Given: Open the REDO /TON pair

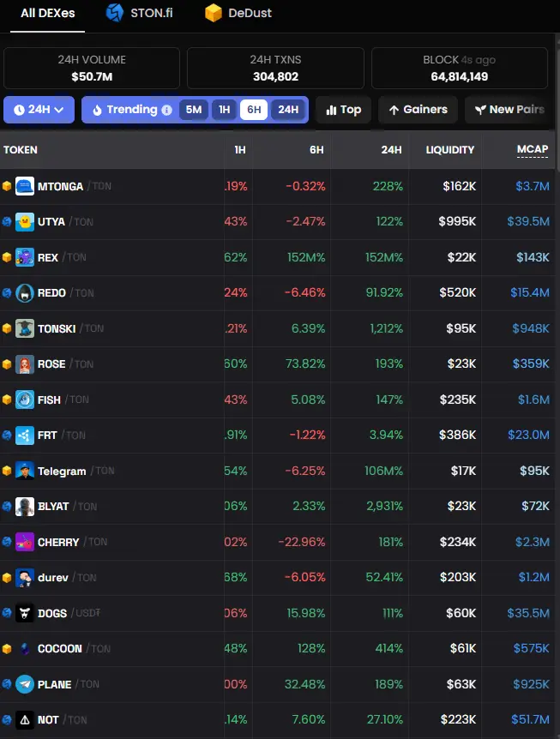Looking at the screenshot, I should click(65, 293).
